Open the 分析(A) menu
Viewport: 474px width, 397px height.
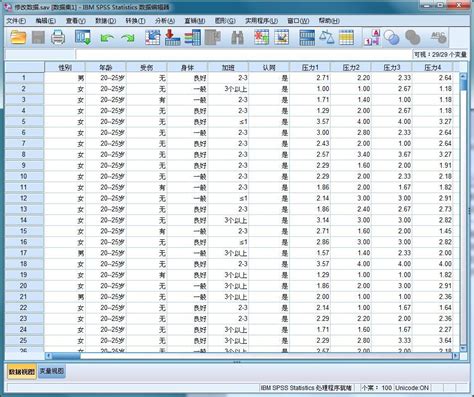click(165, 21)
